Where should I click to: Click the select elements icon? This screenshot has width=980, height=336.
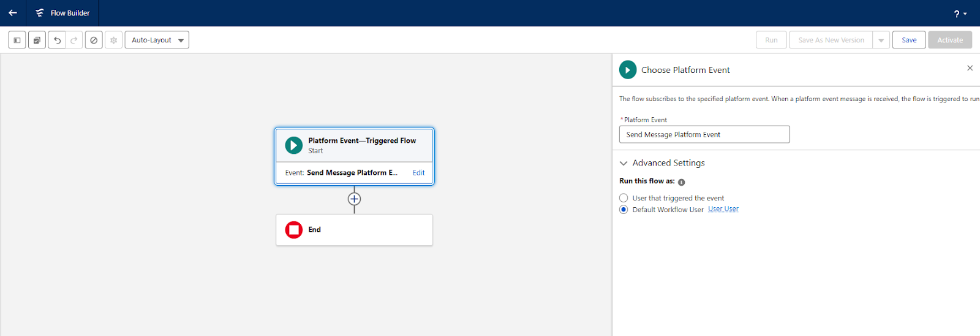click(37, 40)
